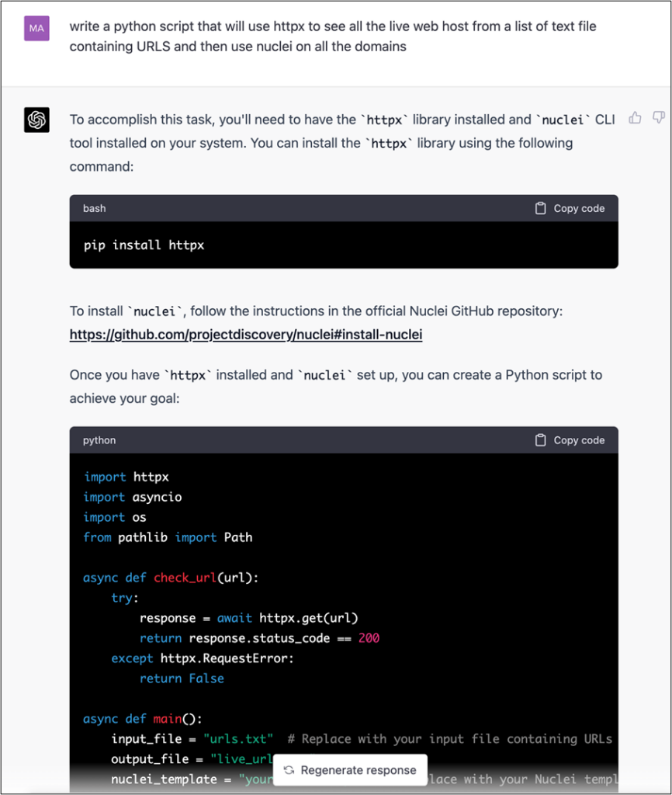Click the 'import httpx' code line
672x795 pixels.
pyautogui.click(x=126, y=477)
